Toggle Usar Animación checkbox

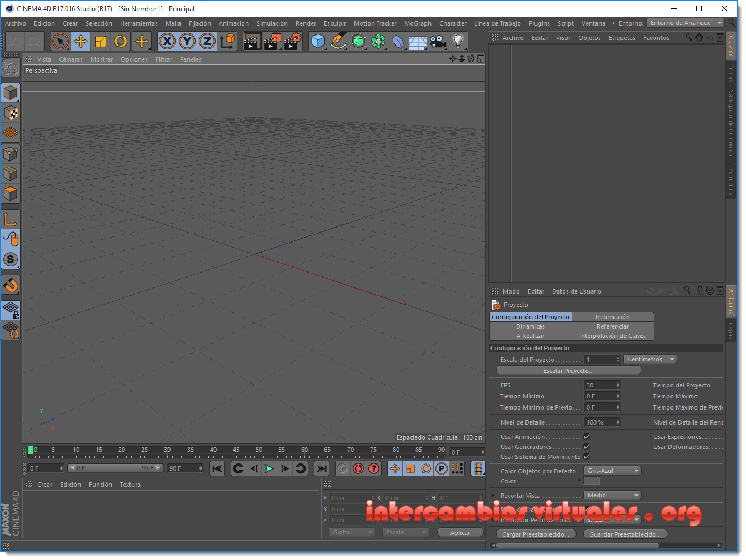click(587, 437)
